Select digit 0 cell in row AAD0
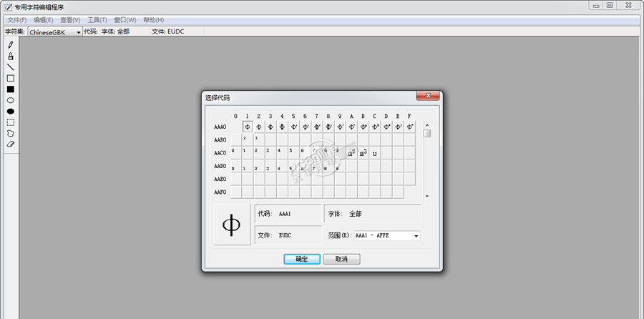644x319 pixels. coord(235,166)
